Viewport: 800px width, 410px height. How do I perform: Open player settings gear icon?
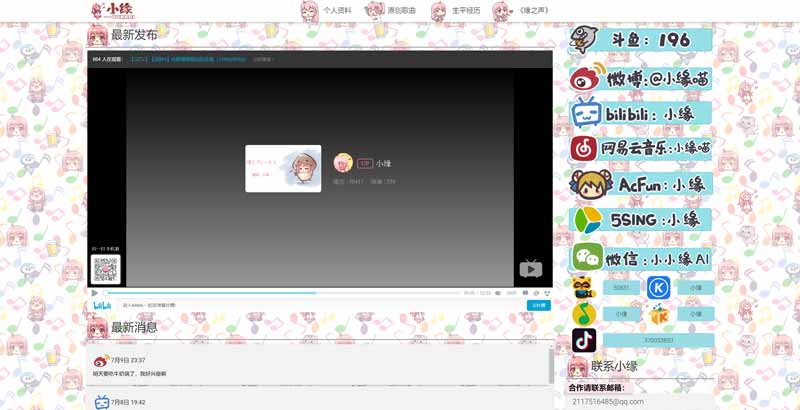pos(536,293)
